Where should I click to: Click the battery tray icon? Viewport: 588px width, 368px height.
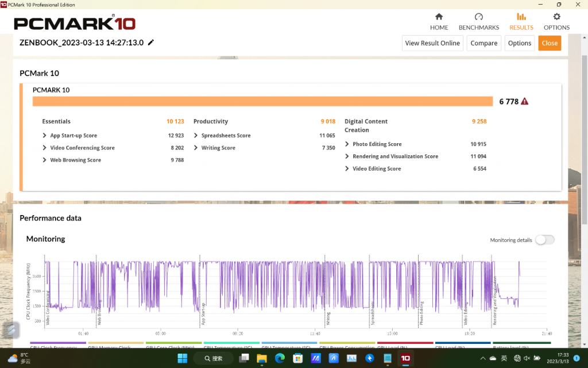pyautogui.click(x=537, y=358)
